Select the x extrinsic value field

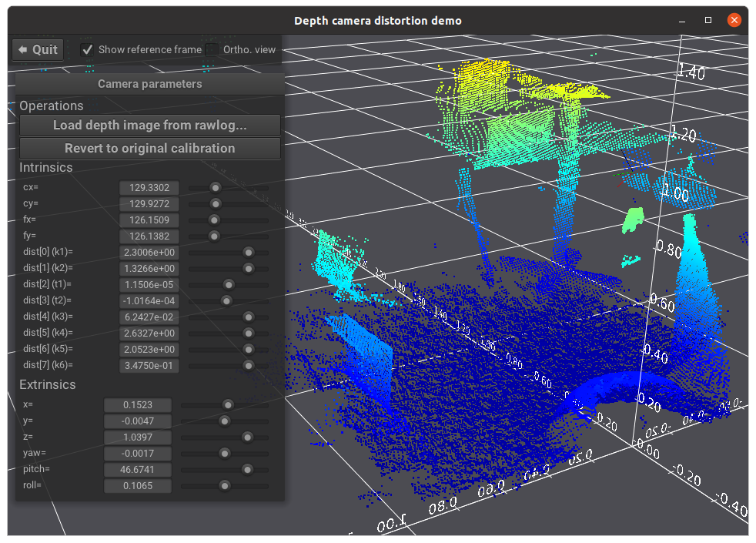(137, 404)
